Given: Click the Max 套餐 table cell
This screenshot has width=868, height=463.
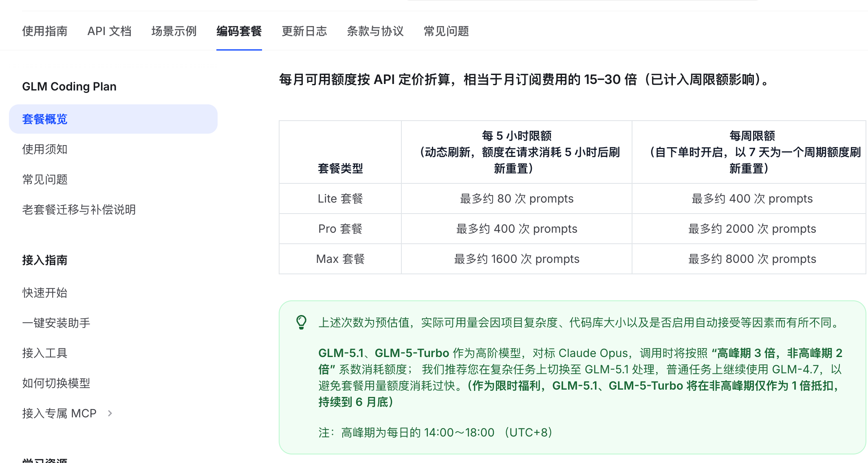Looking at the screenshot, I should click(x=340, y=259).
